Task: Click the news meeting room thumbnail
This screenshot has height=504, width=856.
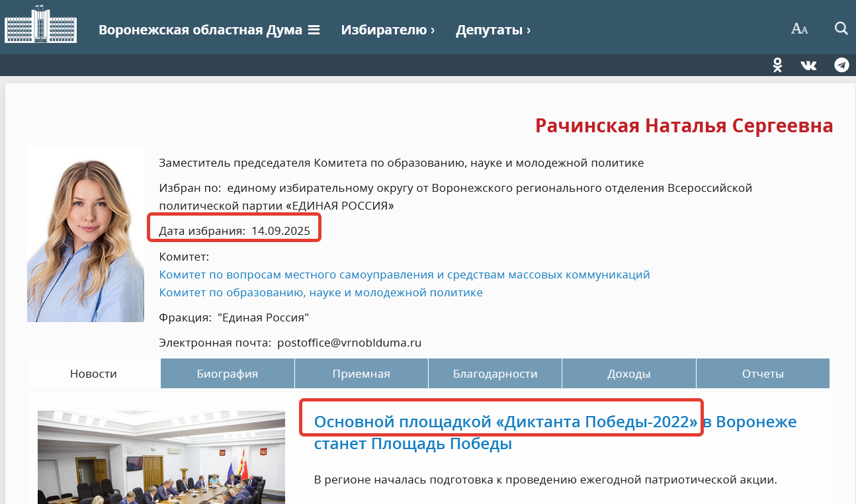Action: pyautogui.click(x=161, y=457)
